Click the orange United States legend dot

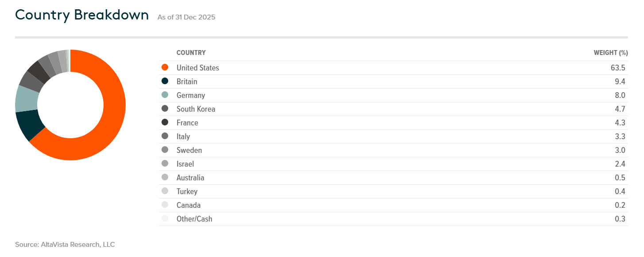coord(165,68)
